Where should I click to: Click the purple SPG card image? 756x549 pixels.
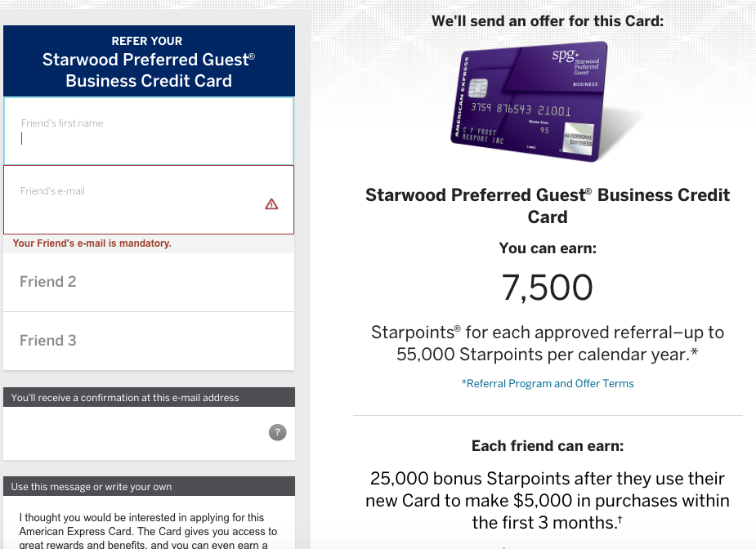tap(529, 101)
